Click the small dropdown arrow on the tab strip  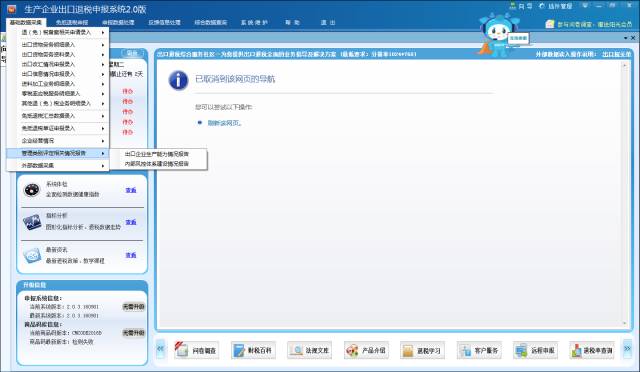pyautogui.click(x=625, y=38)
